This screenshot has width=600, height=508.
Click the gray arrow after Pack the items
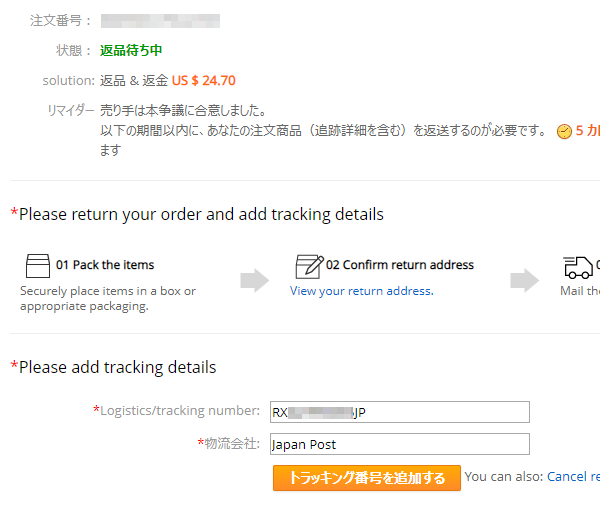click(x=254, y=280)
